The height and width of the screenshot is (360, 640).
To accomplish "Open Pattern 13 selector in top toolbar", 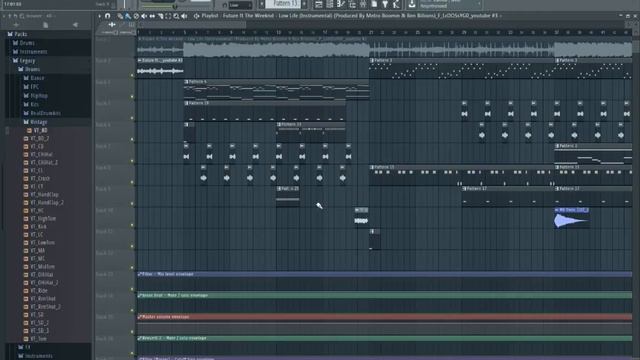I will [x=283, y=4].
